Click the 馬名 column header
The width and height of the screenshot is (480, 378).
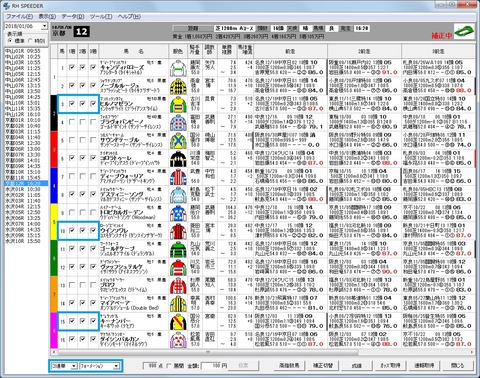coord(134,51)
